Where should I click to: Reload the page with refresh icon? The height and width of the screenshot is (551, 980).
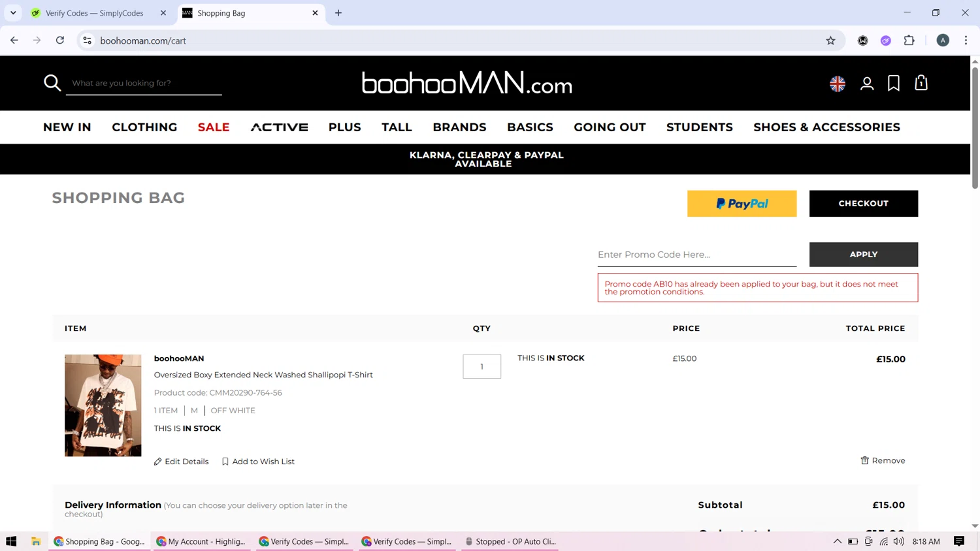(60, 40)
